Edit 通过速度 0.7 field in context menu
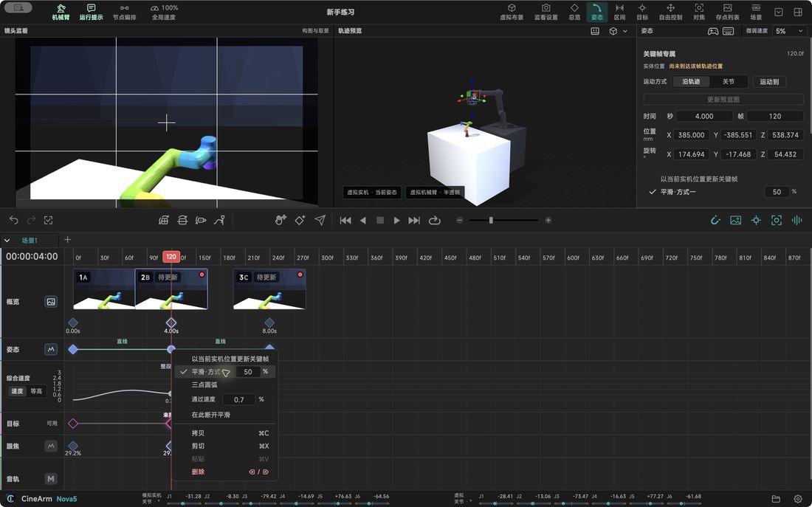Image resolution: width=812 pixels, height=507 pixels. 238,399
